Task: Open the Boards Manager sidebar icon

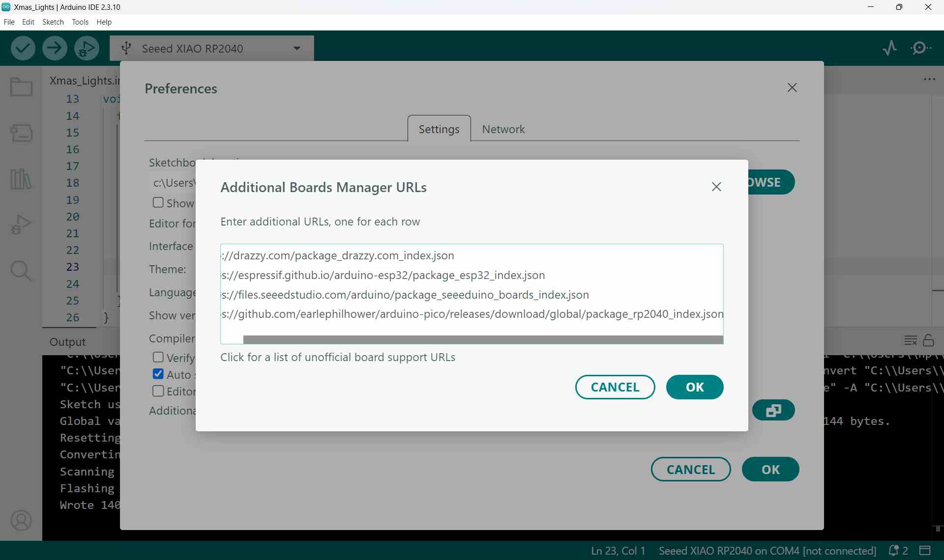Action: [x=21, y=133]
